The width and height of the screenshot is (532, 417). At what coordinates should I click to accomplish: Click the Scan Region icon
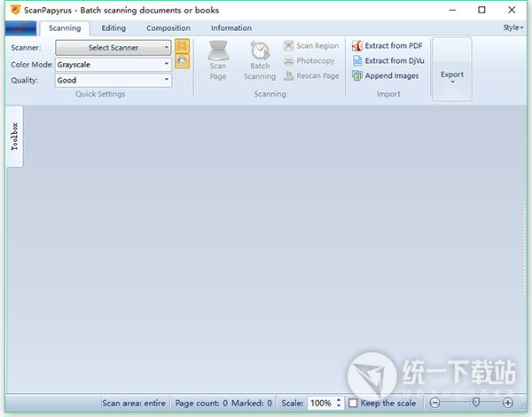[x=289, y=45]
